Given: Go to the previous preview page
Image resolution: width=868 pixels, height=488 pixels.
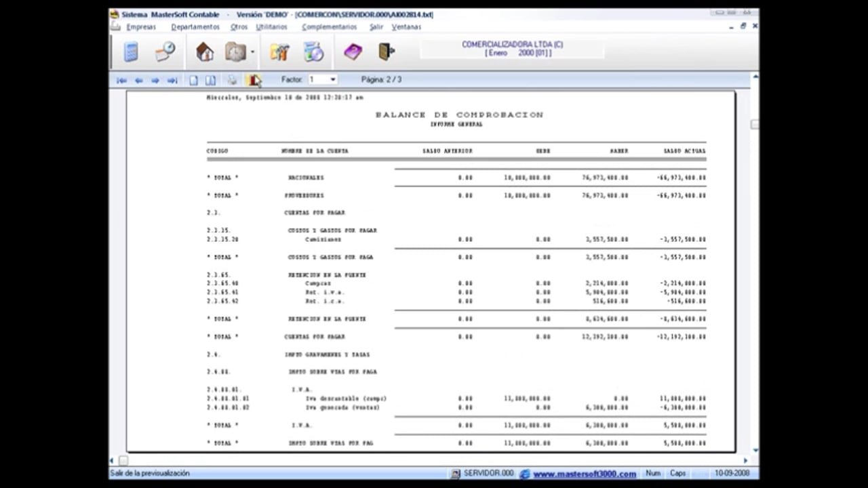Looking at the screenshot, I should click(138, 80).
